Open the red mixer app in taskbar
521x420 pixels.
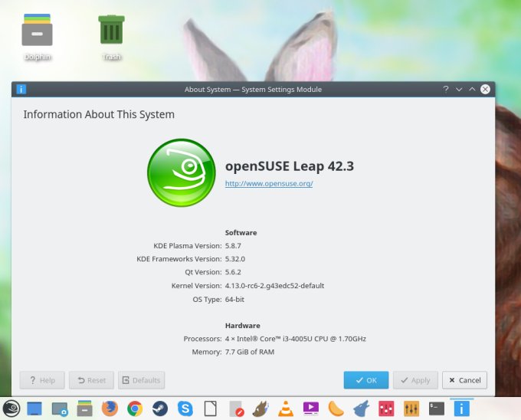[x=386, y=409]
